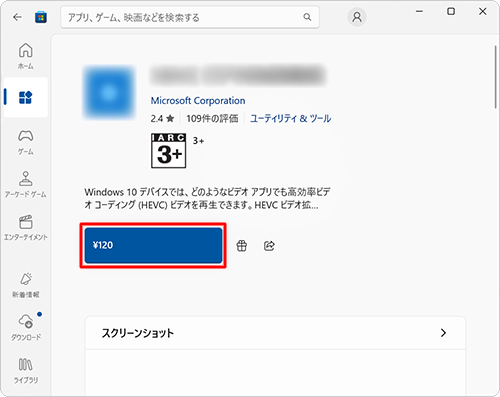Click into the search box field
This screenshot has width=500, height=397.
[190, 17]
